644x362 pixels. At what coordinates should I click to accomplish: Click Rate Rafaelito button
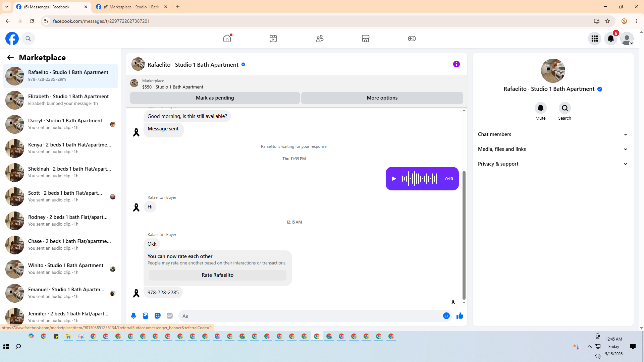click(218, 275)
